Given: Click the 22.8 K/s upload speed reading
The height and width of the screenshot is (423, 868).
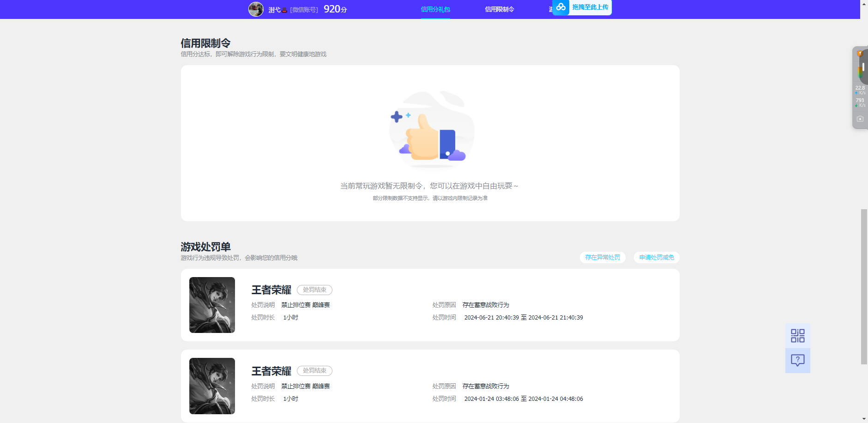Looking at the screenshot, I should pos(860,90).
